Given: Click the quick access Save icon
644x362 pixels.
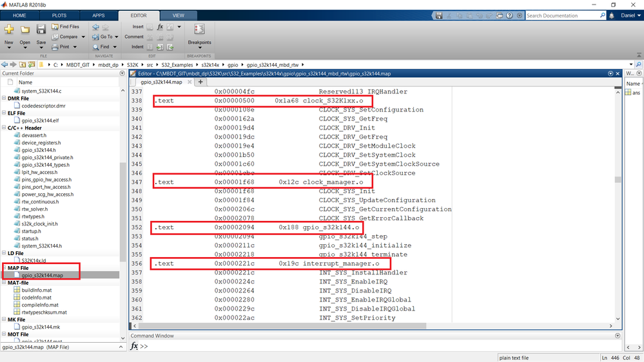Looking at the screenshot, I should click(x=439, y=15).
